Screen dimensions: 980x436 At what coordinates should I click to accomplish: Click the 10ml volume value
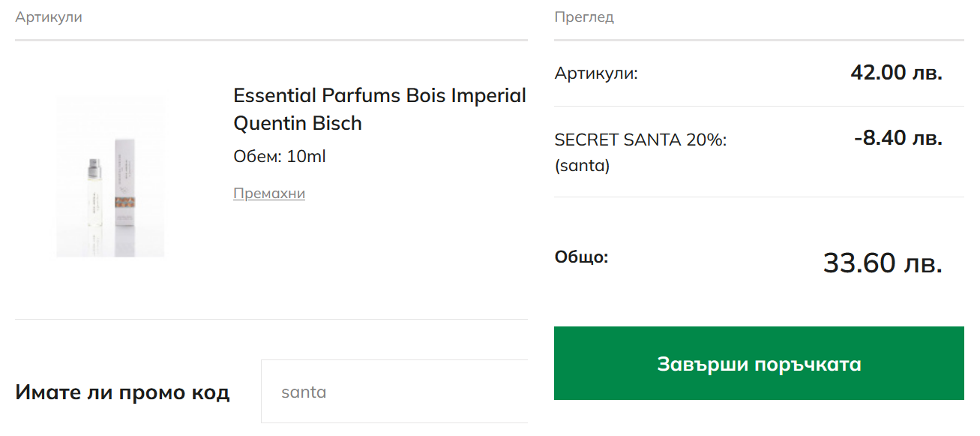pos(306,157)
